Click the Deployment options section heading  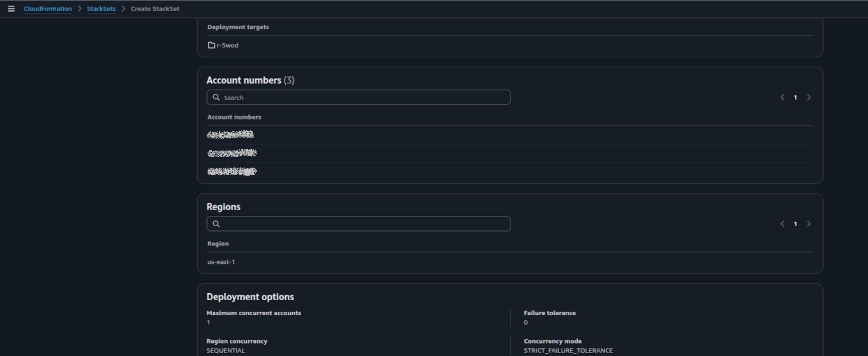(250, 297)
